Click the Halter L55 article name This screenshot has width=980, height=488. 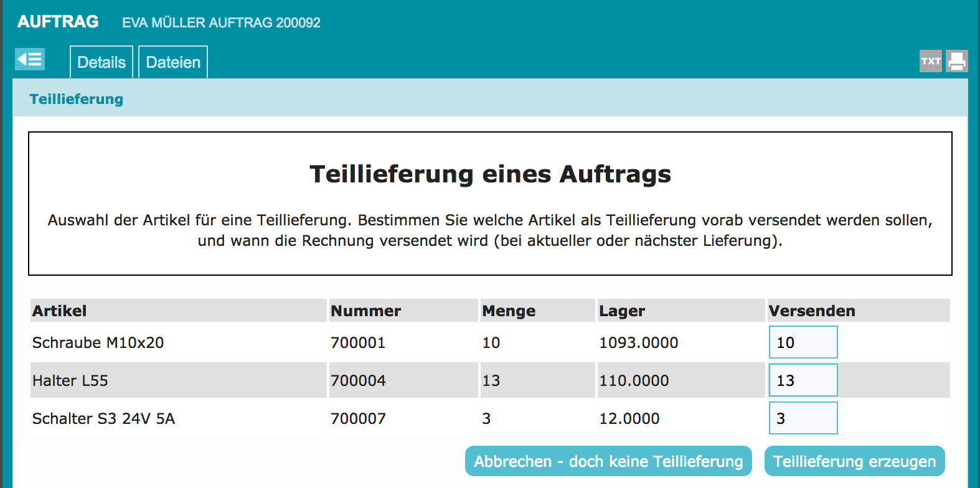point(70,380)
